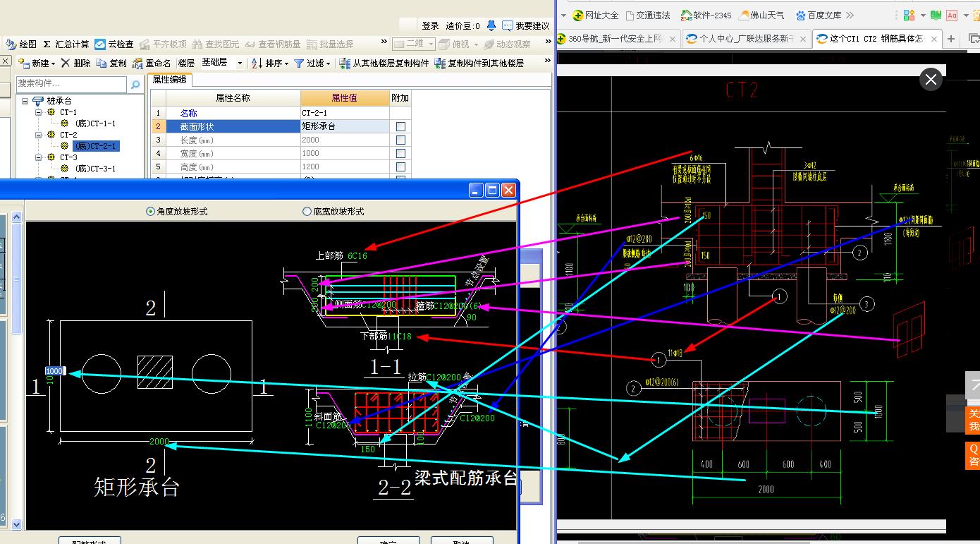Click 复制构件到其他楼层

[479, 63]
